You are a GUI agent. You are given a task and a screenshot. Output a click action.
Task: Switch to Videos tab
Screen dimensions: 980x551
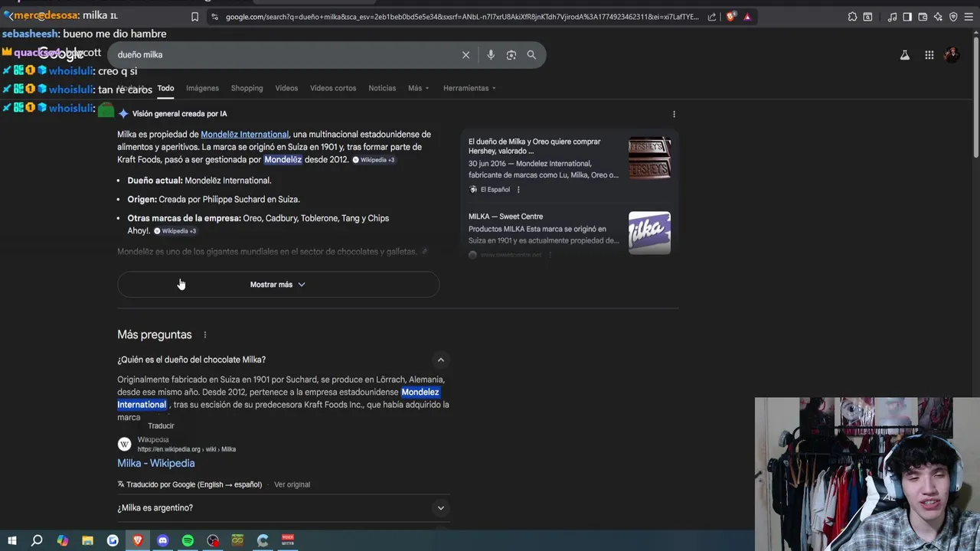(x=286, y=88)
